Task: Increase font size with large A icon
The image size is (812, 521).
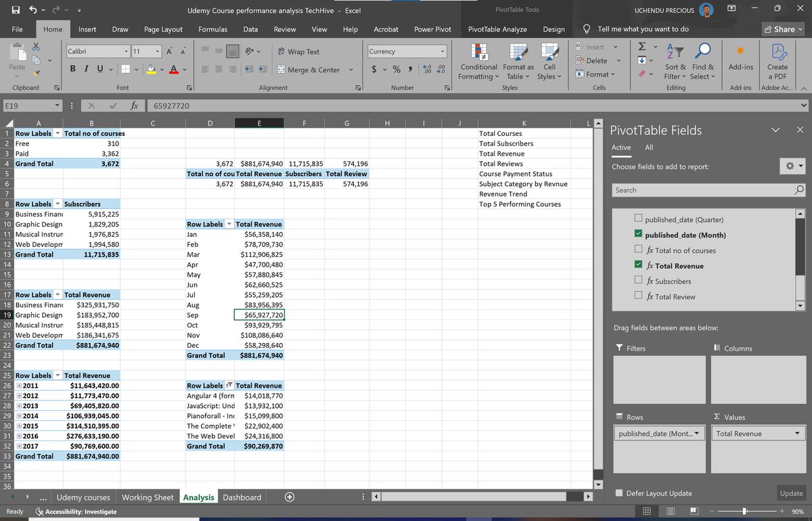Action: click(170, 51)
